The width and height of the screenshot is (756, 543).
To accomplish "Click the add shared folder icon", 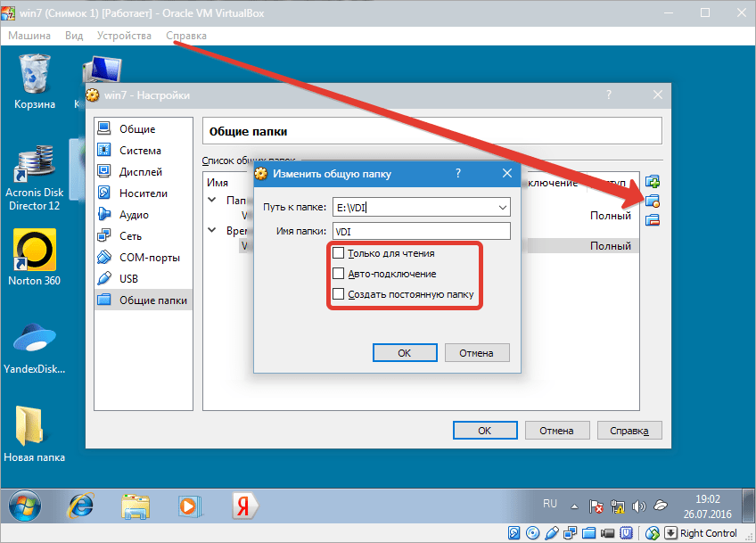I will click(652, 183).
